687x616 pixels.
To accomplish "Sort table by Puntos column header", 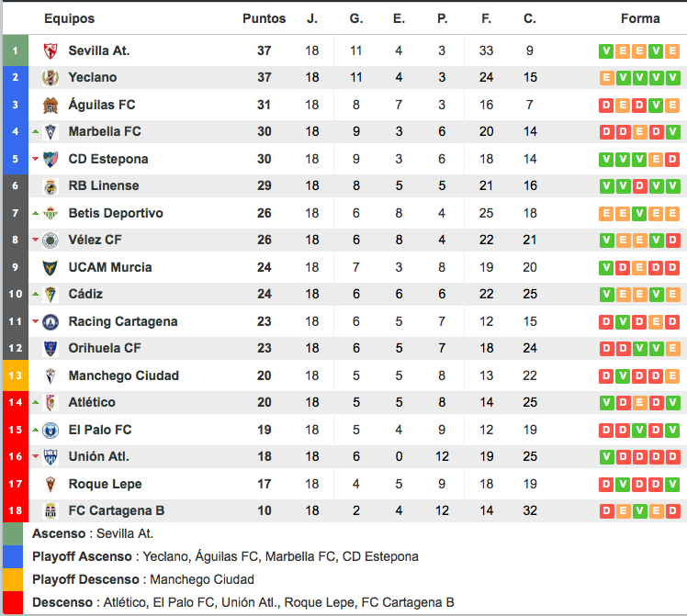I will (264, 18).
